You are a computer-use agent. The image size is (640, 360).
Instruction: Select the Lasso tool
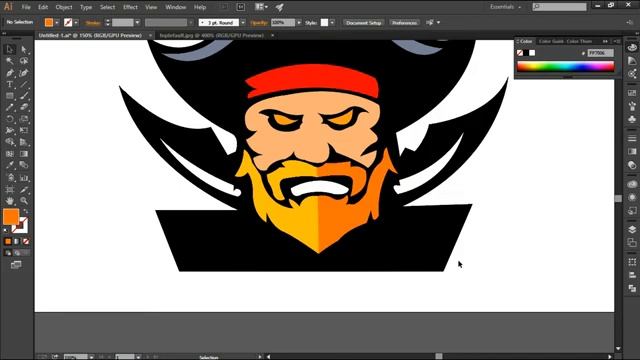tap(24, 61)
